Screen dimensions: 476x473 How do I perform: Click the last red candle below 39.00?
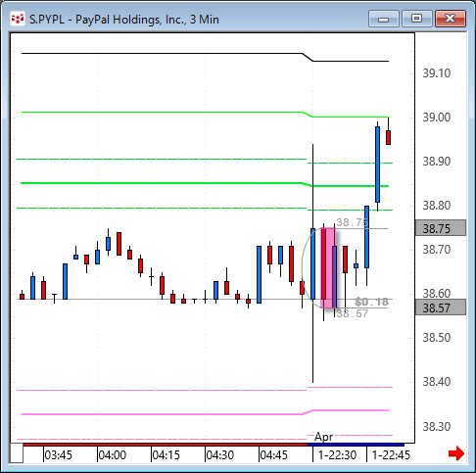(388, 137)
